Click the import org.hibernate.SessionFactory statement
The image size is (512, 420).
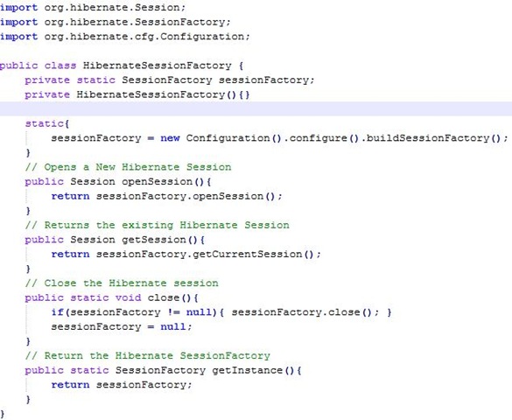pyautogui.click(x=116, y=22)
